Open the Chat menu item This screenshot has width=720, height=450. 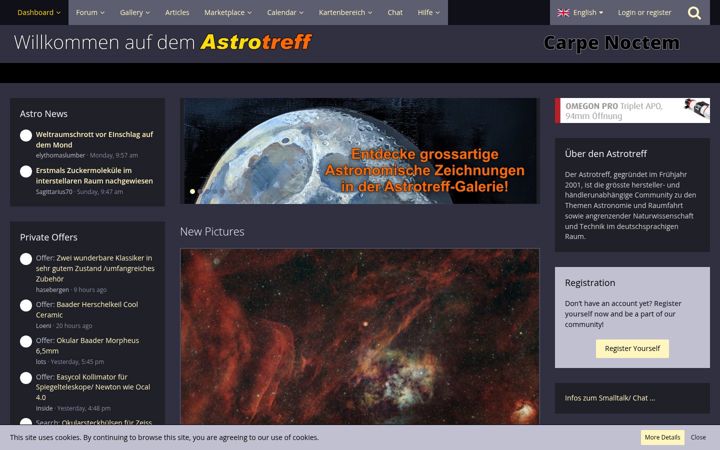[x=395, y=12]
